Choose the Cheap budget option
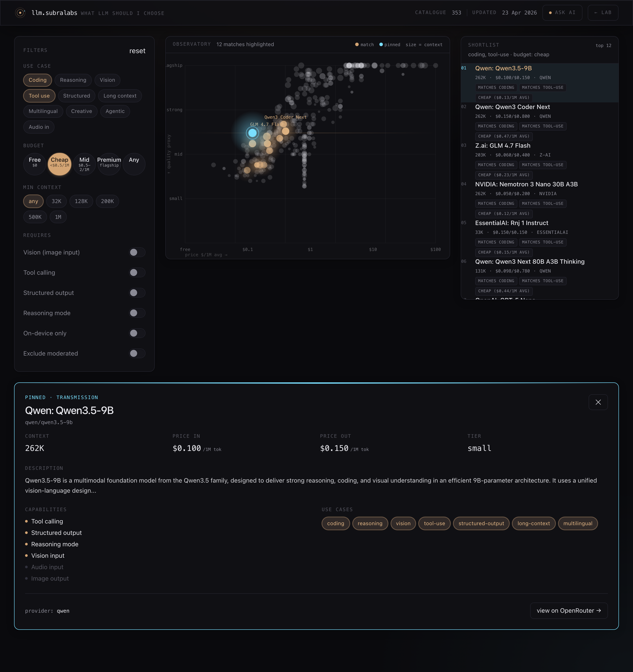 coord(60,164)
